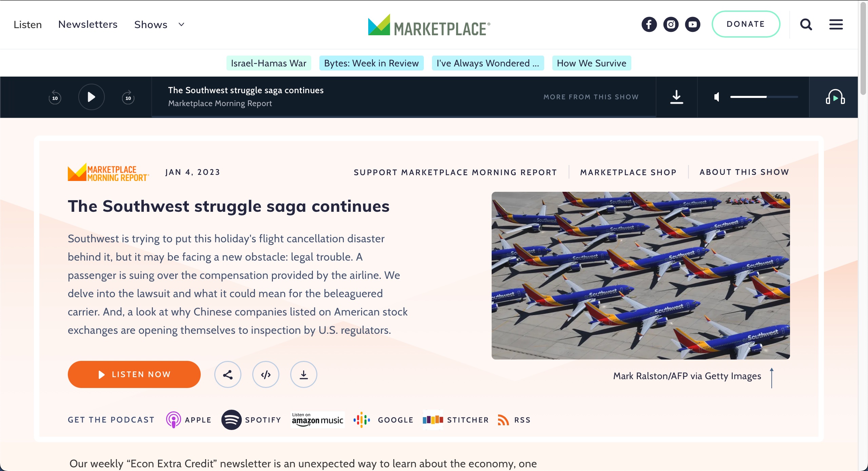Skip forward 10 seconds in the player
The width and height of the screenshot is (868, 471).
click(128, 97)
